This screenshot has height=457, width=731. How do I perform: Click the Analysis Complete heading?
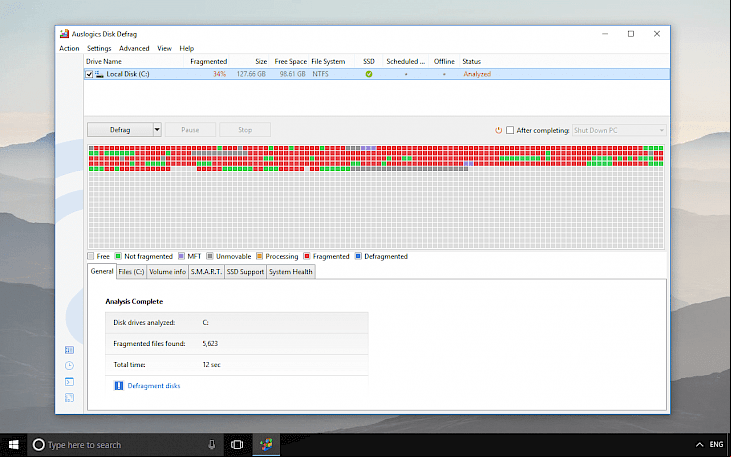click(x=134, y=302)
